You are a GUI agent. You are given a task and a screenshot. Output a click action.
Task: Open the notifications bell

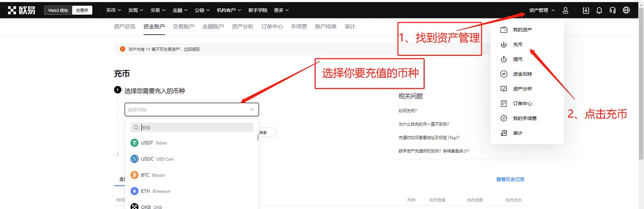(599, 10)
